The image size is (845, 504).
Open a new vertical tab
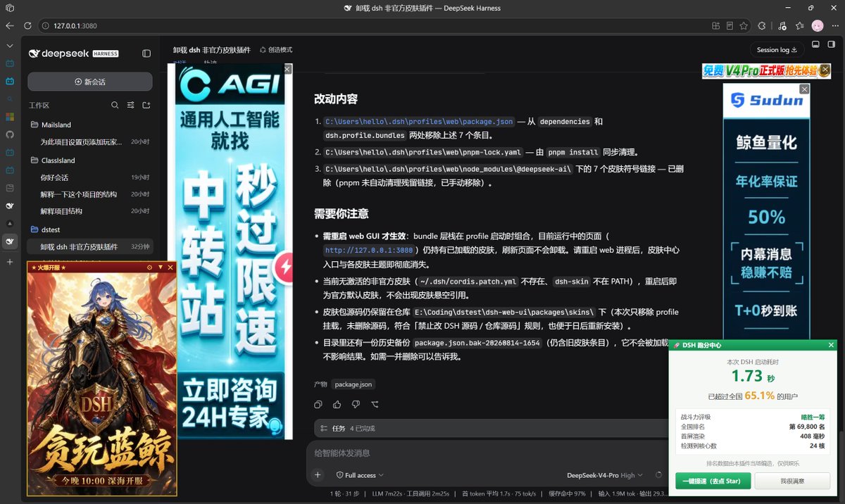(x=10, y=262)
